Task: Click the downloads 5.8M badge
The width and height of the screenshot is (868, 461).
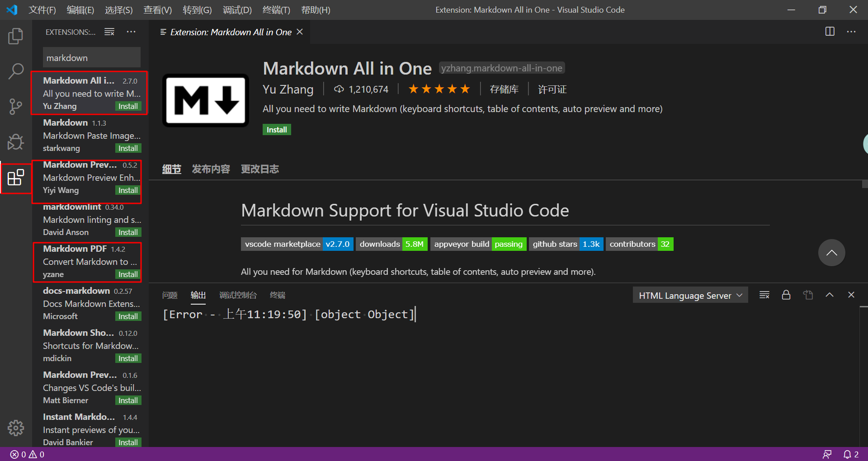Action: click(x=392, y=244)
